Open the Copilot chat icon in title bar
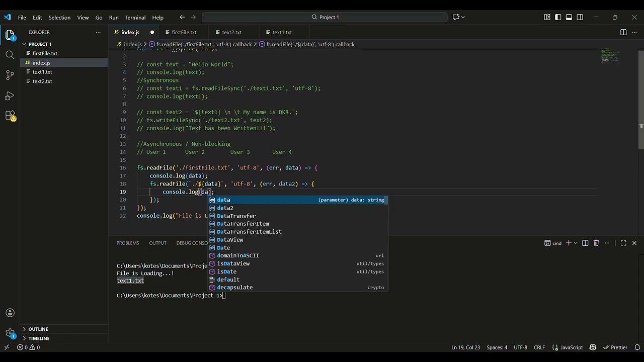This screenshot has height=362, width=644. click(456, 17)
